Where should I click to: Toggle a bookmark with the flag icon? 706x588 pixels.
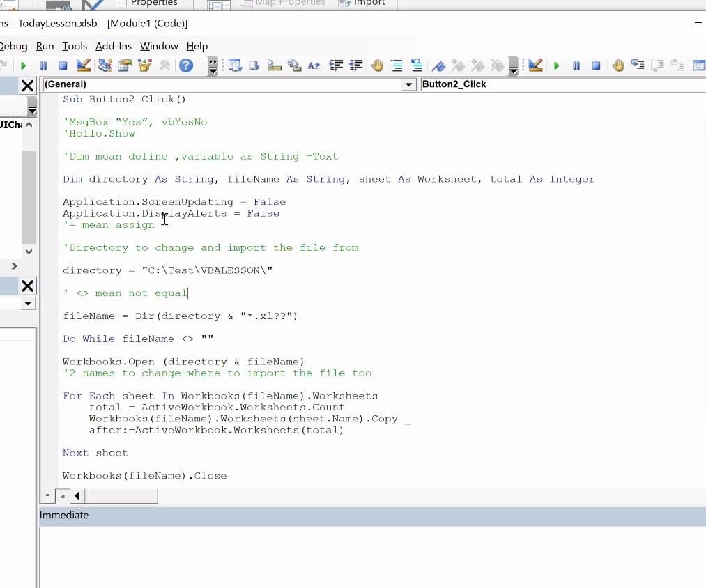tap(438, 65)
